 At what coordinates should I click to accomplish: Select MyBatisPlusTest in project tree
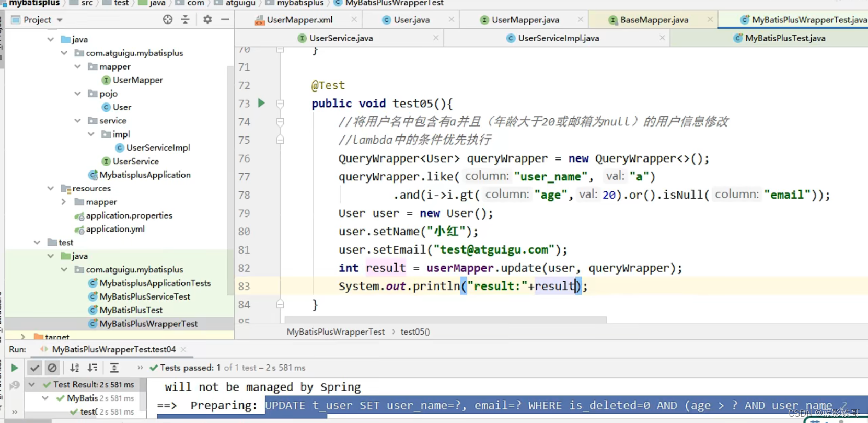pos(131,310)
